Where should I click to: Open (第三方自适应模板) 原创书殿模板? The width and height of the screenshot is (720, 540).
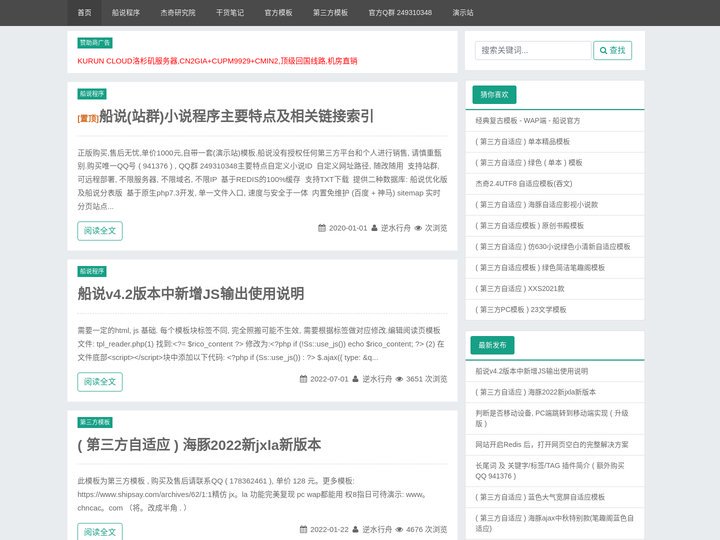(x=529, y=225)
